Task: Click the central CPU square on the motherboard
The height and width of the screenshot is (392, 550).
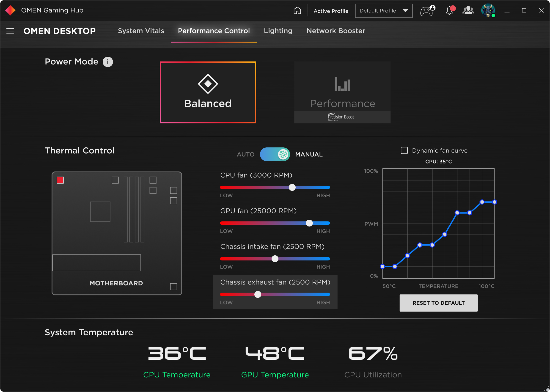Action: 100,212
